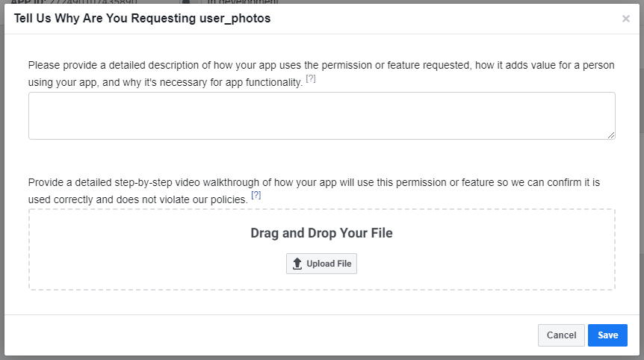Click the 'Upload File' label text

click(x=329, y=264)
